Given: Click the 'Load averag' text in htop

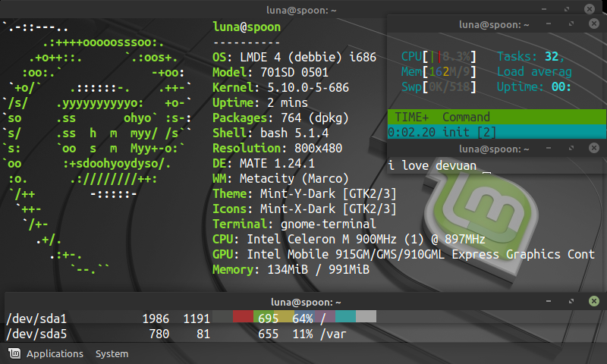Looking at the screenshot, I should click(534, 71).
